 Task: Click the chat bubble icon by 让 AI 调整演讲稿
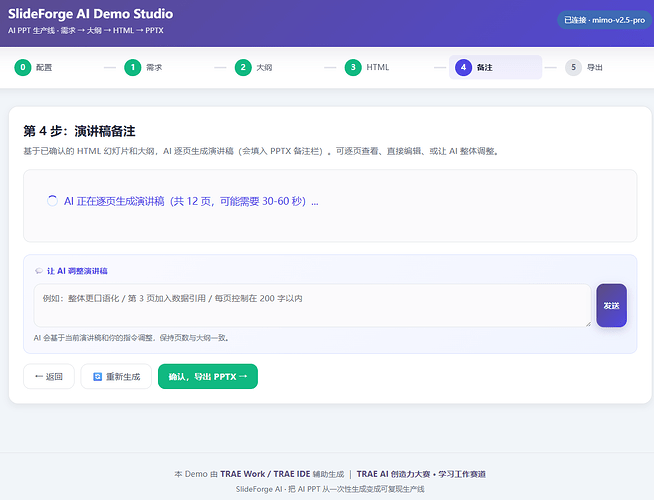point(39,271)
